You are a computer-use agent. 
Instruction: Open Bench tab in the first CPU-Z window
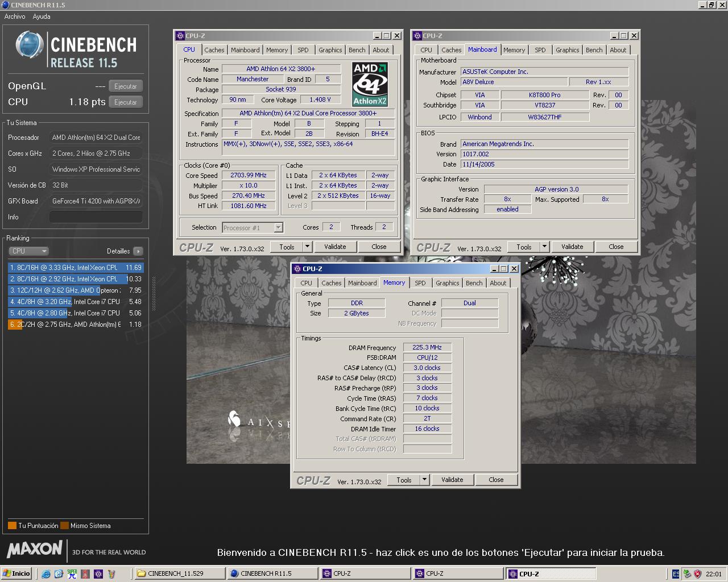pos(357,50)
